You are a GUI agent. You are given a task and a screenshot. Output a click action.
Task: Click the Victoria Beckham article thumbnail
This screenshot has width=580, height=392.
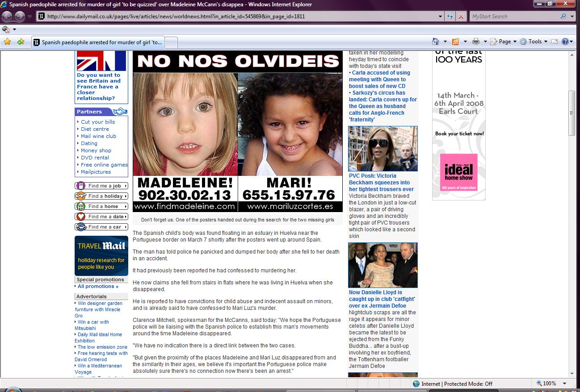[x=382, y=149]
